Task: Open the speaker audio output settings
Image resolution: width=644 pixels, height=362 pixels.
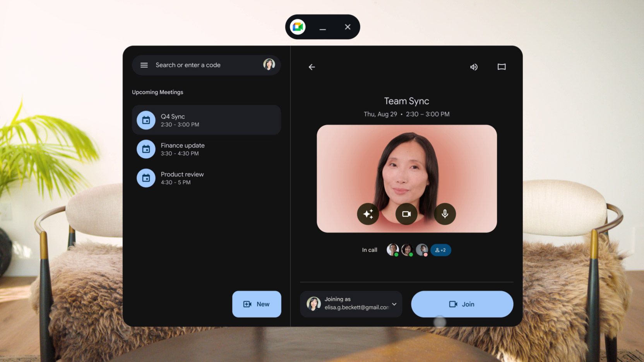Action: point(474,67)
